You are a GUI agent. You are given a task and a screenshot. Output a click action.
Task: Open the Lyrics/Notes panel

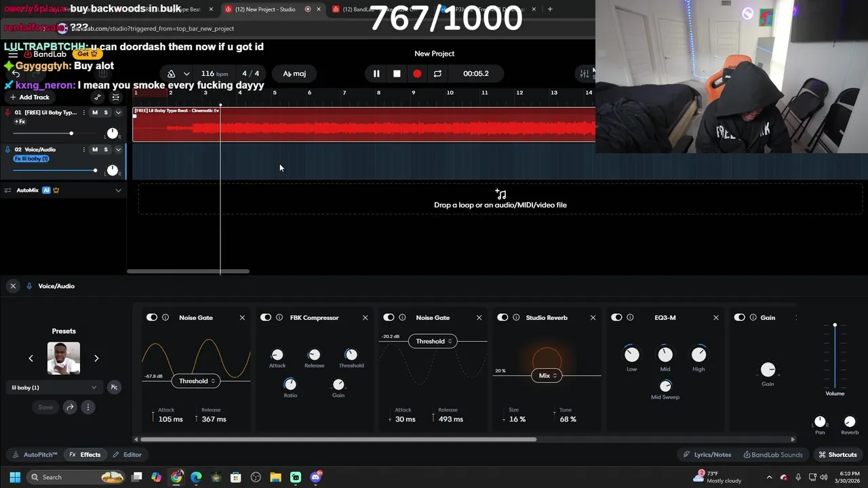[x=707, y=455]
